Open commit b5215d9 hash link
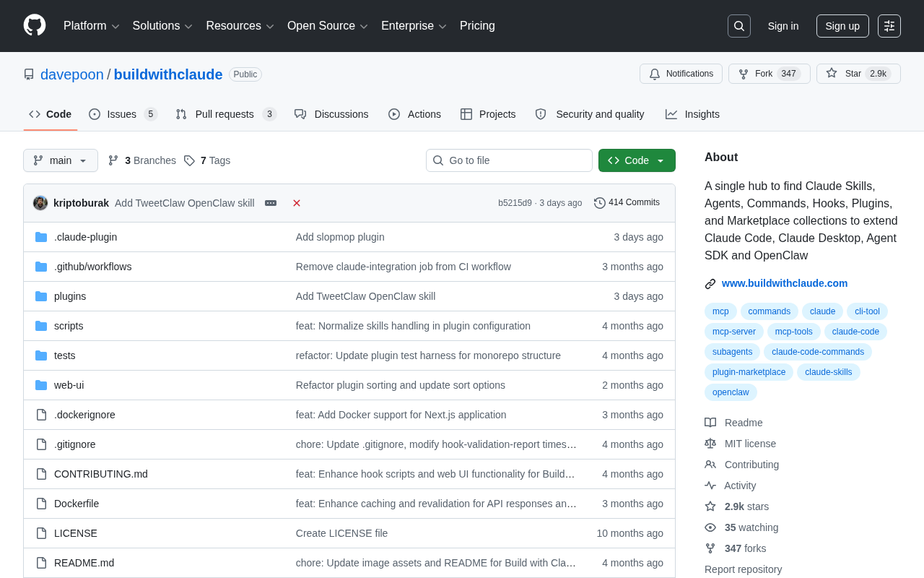924x578 pixels. (x=515, y=203)
